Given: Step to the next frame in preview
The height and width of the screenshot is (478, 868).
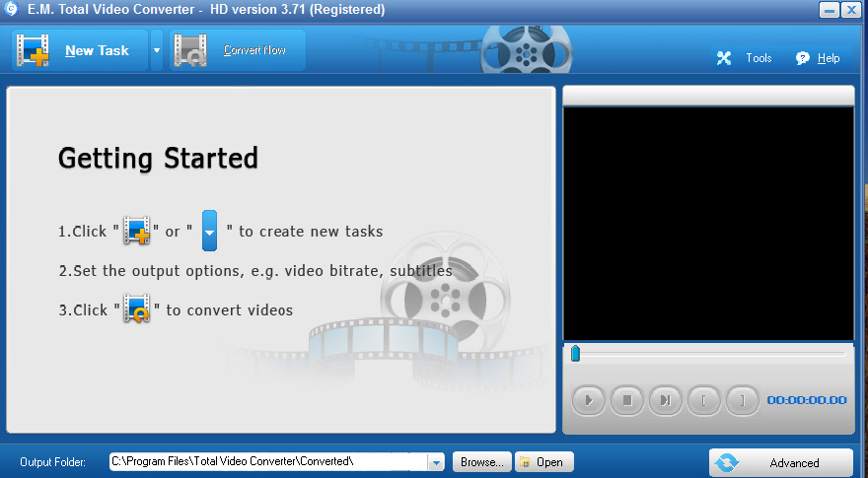Looking at the screenshot, I should pyautogui.click(x=666, y=400).
